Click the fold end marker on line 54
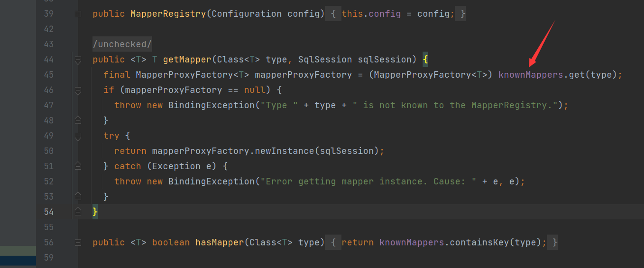This screenshot has width=644, height=268. tap(78, 212)
